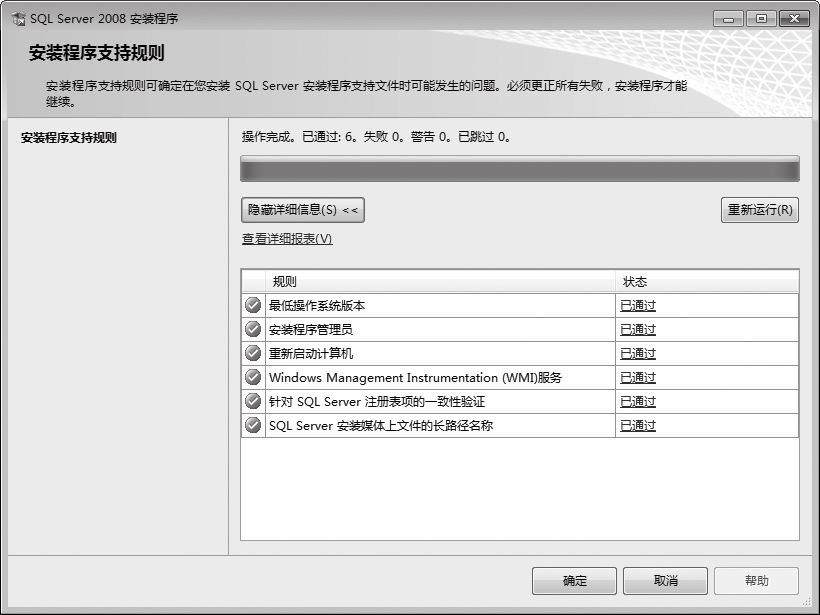820x615 pixels.
Task: Select SQL Server 安装媒体上文件的长路径名称 text
Action: pyautogui.click(x=381, y=426)
